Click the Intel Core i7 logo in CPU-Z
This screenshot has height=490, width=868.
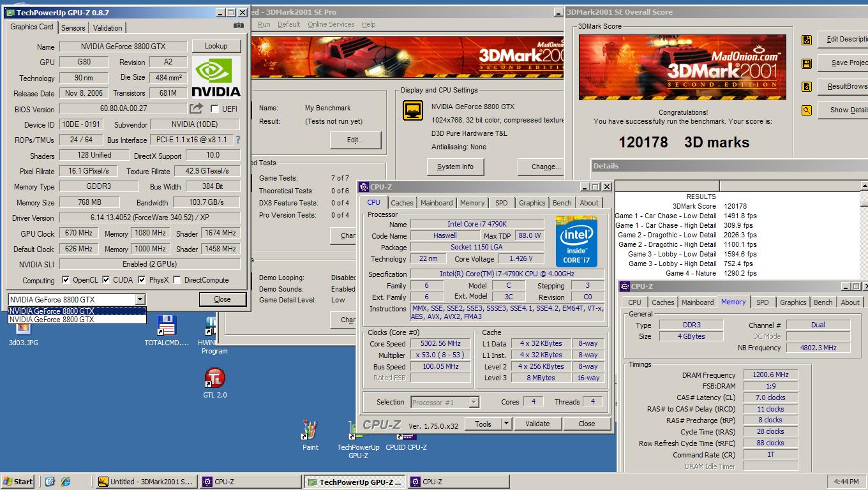(x=576, y=242)
